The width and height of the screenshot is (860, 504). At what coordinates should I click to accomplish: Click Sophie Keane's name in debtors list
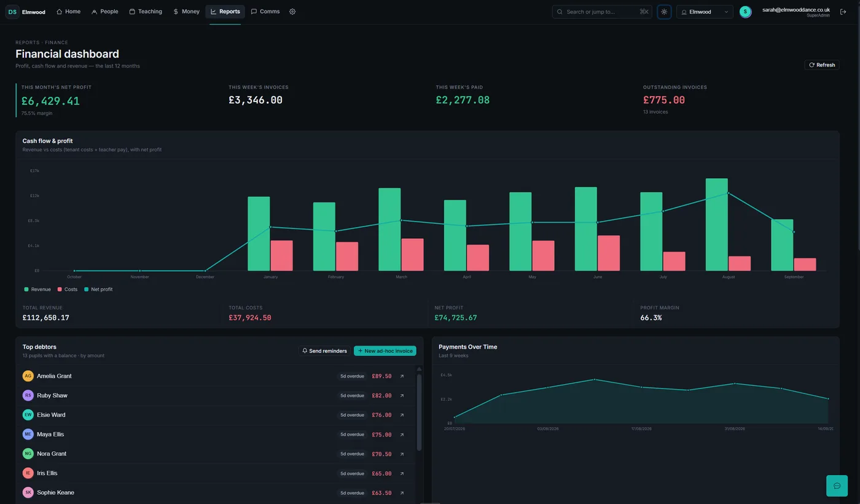[55, 492]
